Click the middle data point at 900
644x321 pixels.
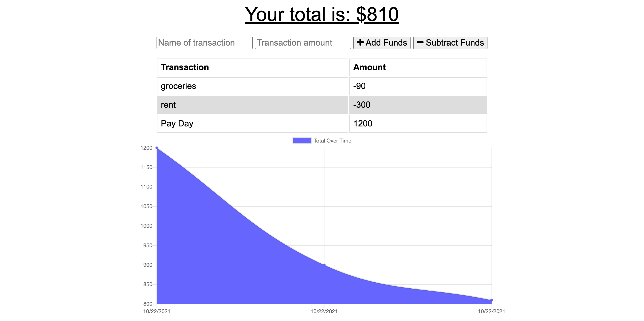(324, 264)
